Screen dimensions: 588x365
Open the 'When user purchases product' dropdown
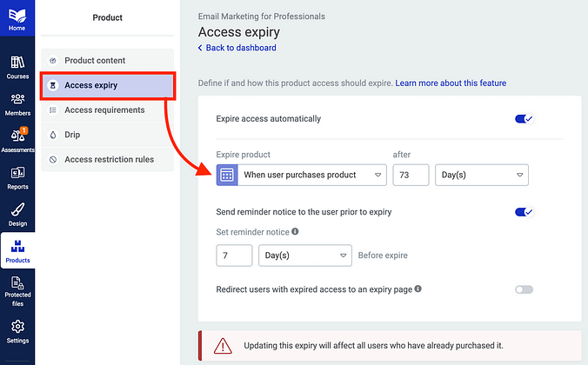tap(313, 175)
